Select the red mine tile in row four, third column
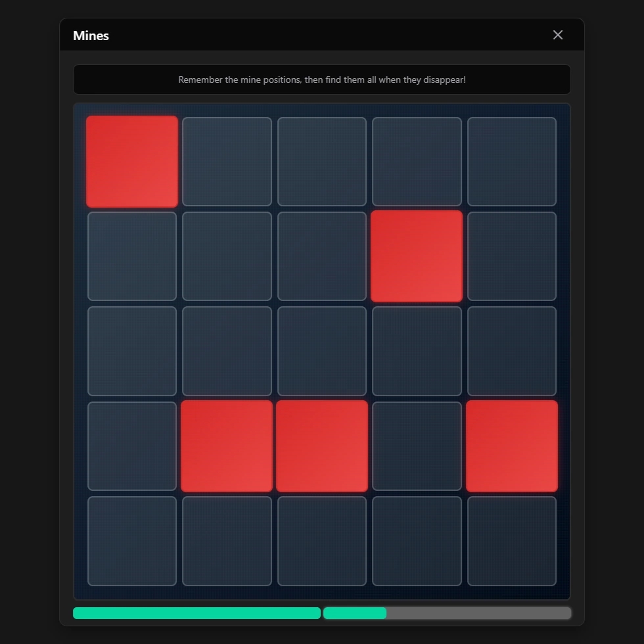 (322, 446)
